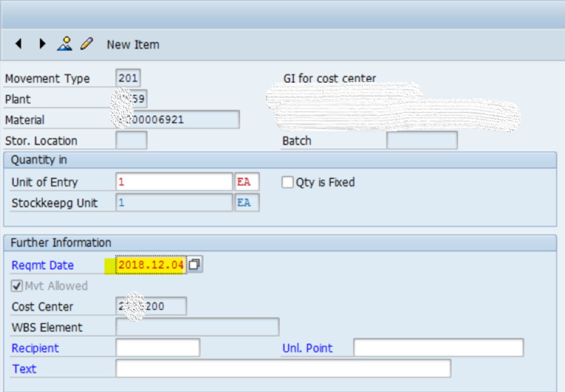Tick the Qty is Fixed checkbox
Image resolution: width=565 pixels, height=392 pixels.
(288, 182)
